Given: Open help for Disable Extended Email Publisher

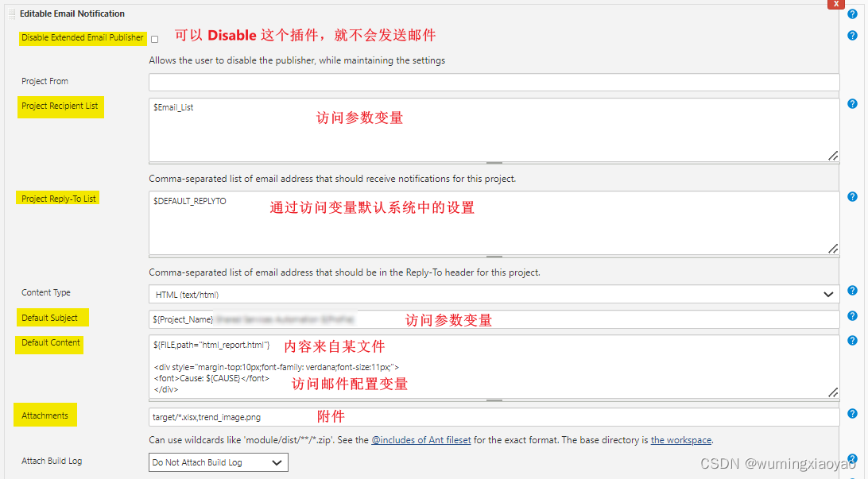Looking at the screenshot, I should tap(852, 36).
